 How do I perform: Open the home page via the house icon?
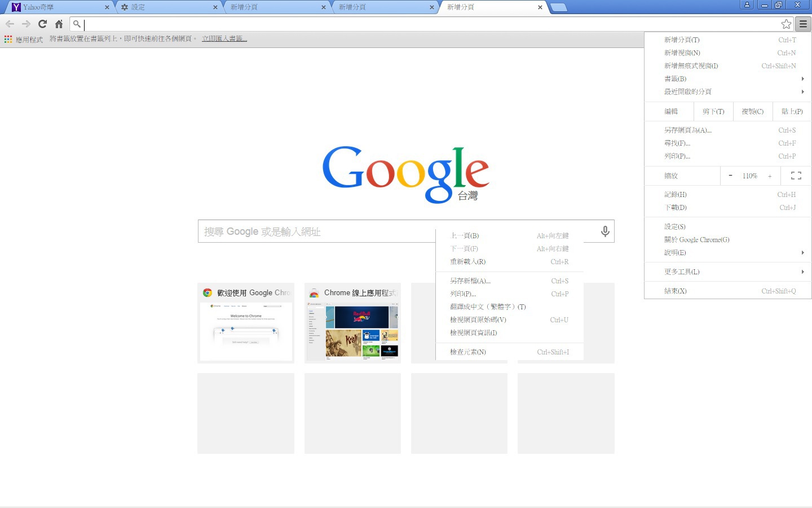(x=59, y=24)
